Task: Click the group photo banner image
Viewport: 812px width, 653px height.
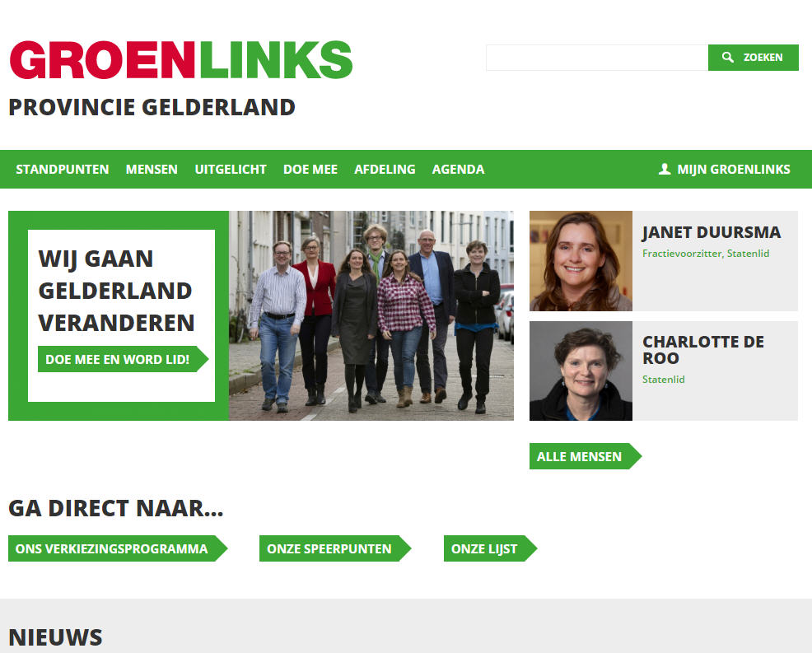Action: (371, 315)
